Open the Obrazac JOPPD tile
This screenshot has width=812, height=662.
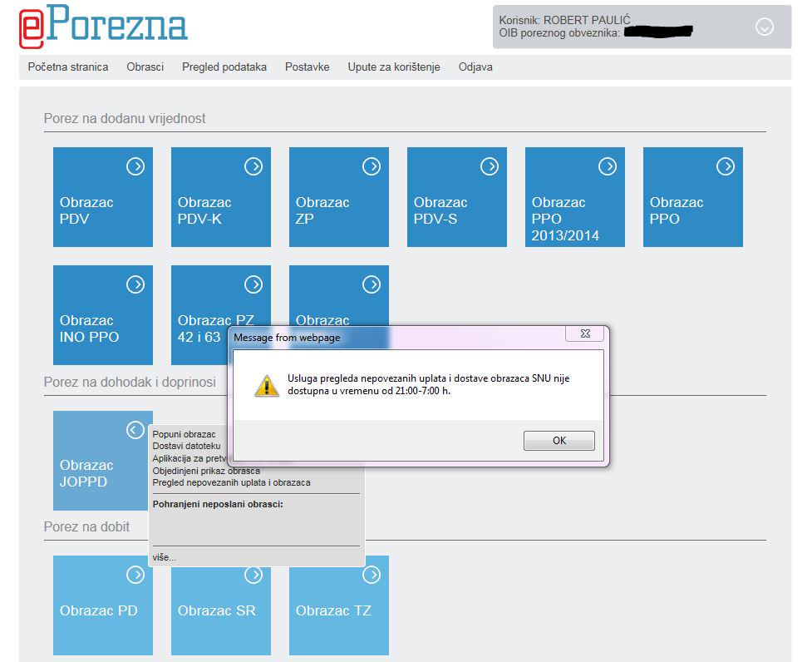click(101, 461)
